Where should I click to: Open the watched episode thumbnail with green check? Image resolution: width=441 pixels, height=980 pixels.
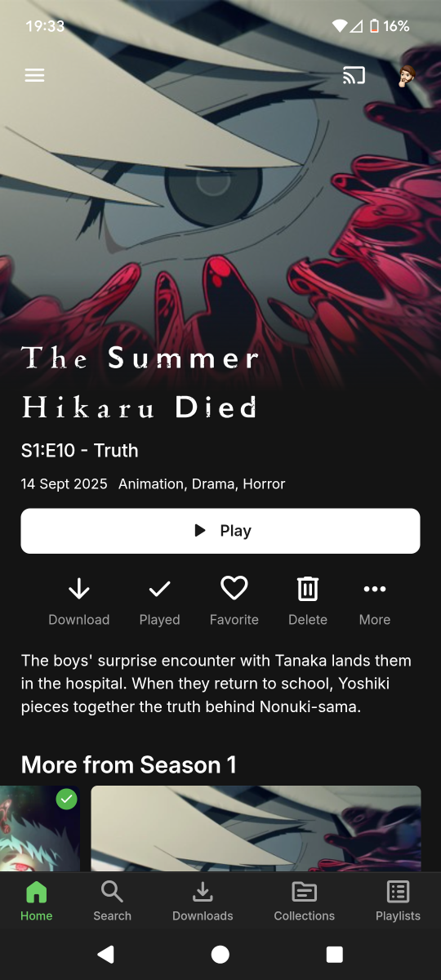coord(40,828)
